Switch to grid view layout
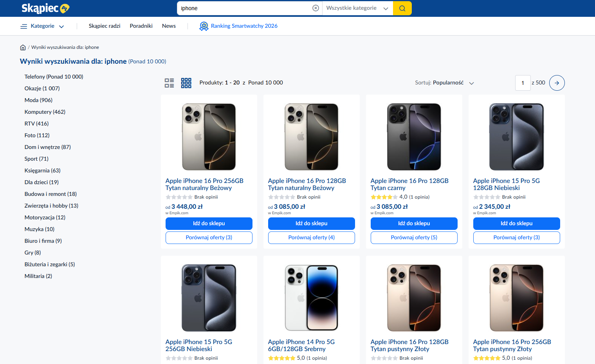Viewport: 595px width, 364px height. [186, 83]
